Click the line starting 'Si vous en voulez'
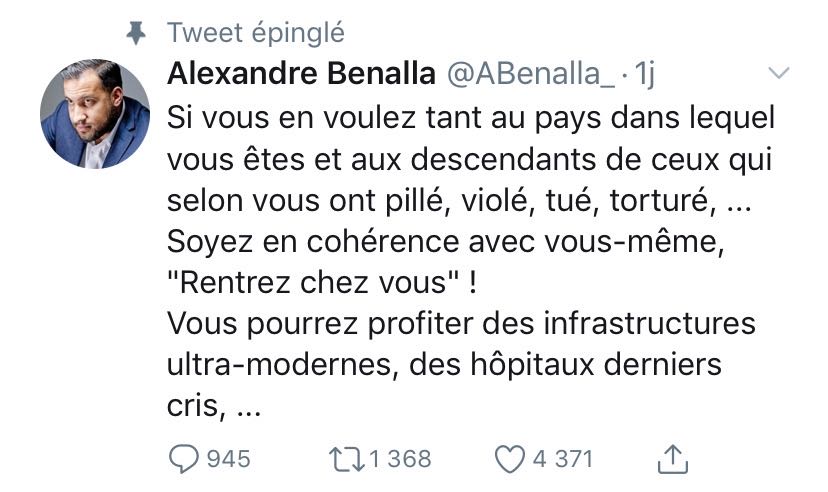The height and width of the screenshot is (492, 828). click(469, 116)
